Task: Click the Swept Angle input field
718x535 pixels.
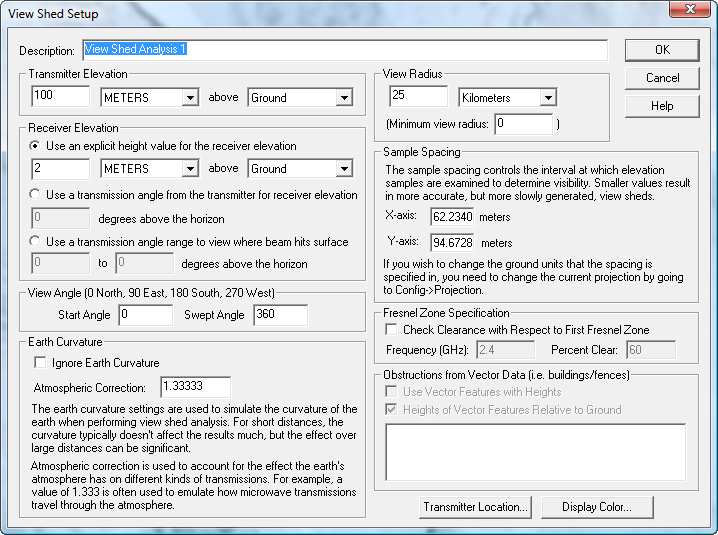Action: pyautogui.click(x=281, y=315)
